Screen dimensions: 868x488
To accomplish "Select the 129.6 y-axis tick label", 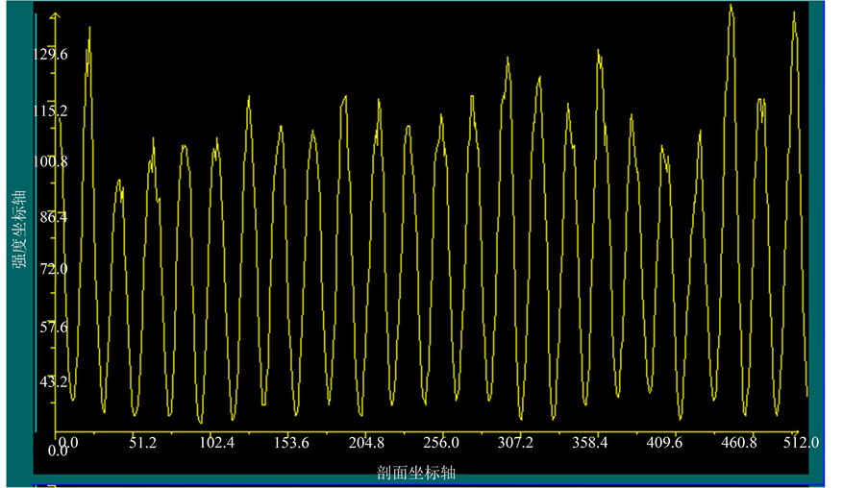I will pos(50,55).
